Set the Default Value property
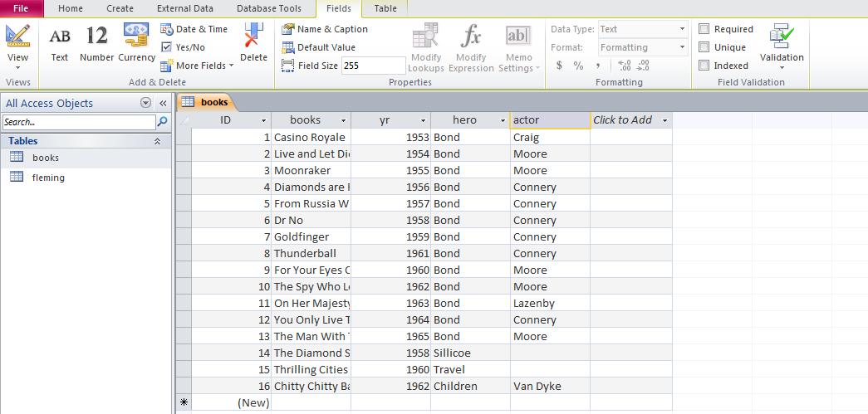Image resolution: width=868 pixels, height=414 pixels. tap(319, 47)
